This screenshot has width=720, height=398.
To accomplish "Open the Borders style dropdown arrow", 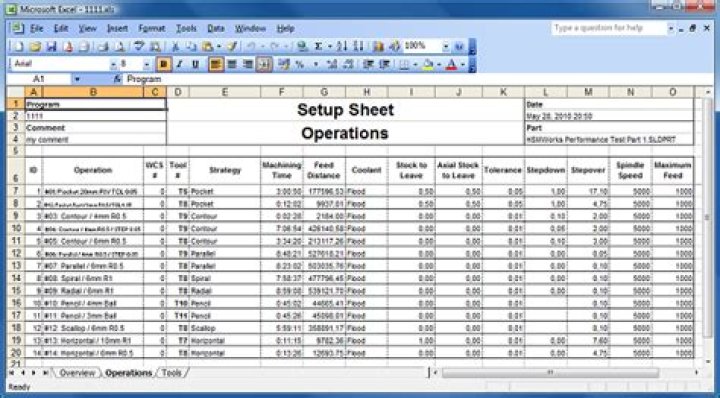I will pos(415,64).
